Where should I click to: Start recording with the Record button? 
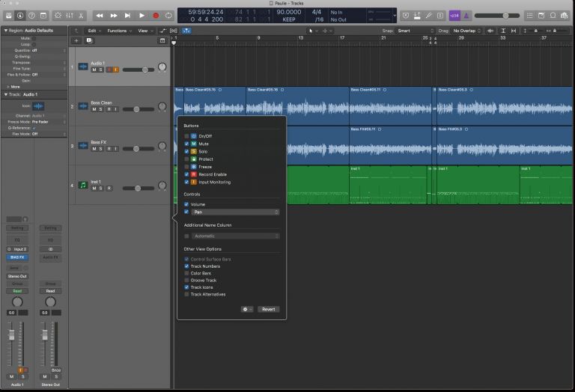coord(156,16)
